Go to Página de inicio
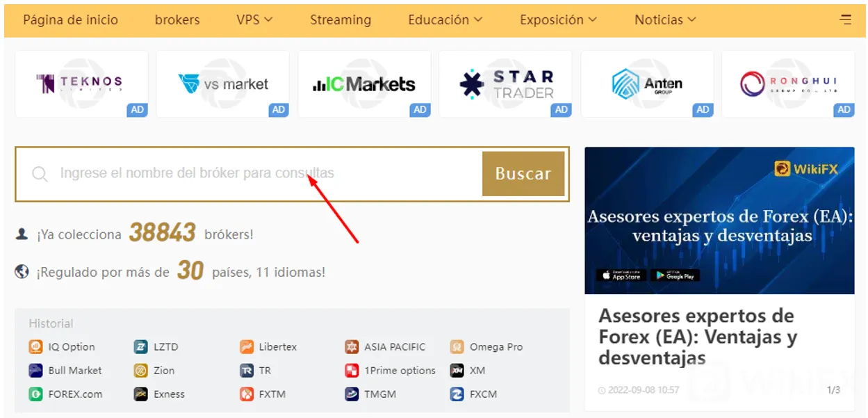 click(70, 19)
